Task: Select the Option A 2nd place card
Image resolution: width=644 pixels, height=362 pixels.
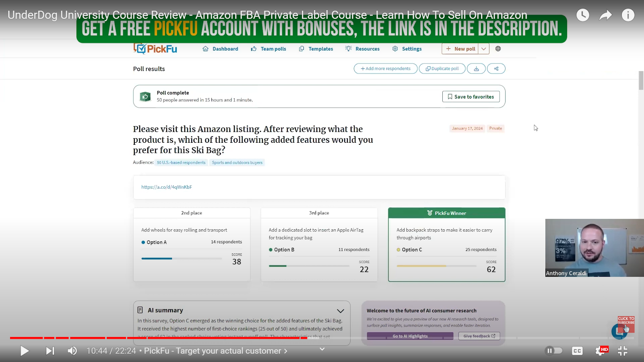Action: [192, 245]
